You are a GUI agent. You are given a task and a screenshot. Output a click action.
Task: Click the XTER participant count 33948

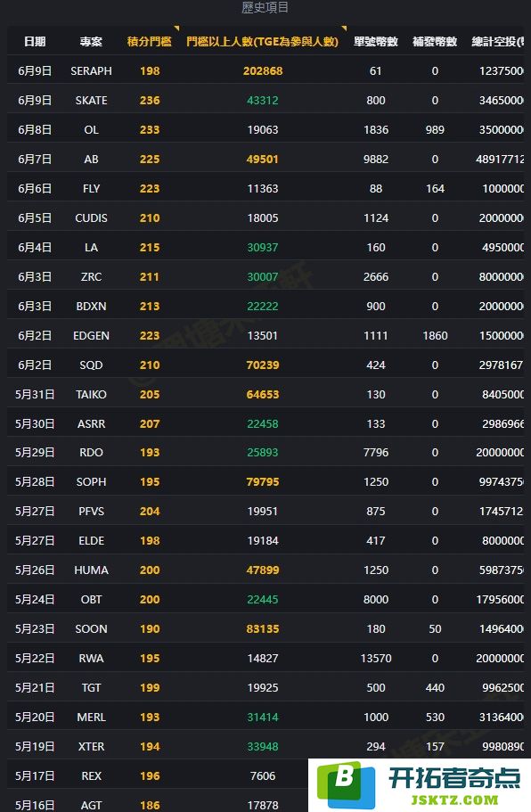click(x=263, y=746)
